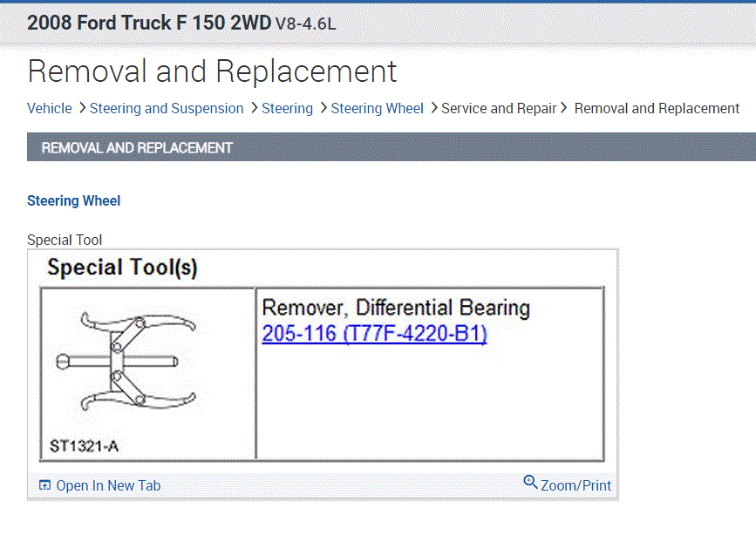Click the Removal and Replacement page title
Image resolution: width=756 pixels, height=542 pixels.
[212, 71]
